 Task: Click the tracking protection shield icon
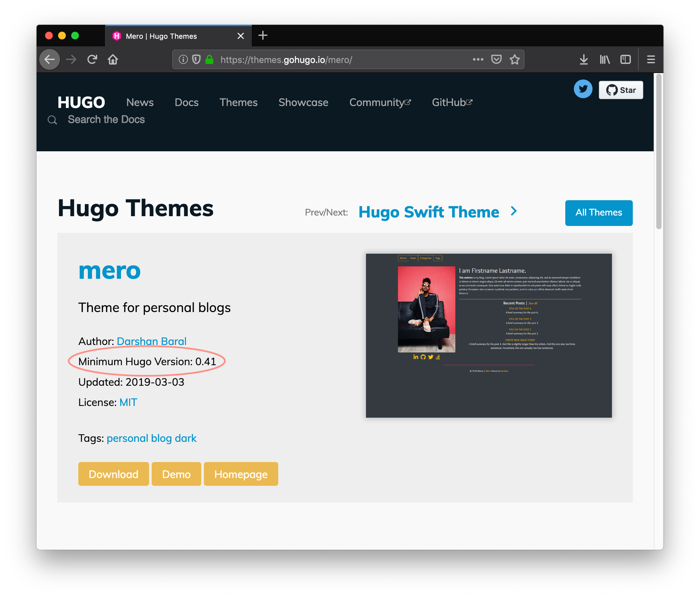click(196, 60)
